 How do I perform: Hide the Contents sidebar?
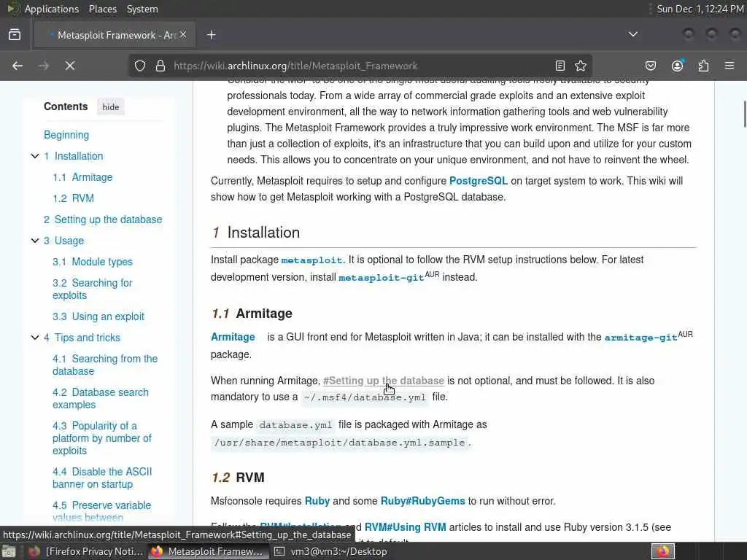[x=111, y=107]
